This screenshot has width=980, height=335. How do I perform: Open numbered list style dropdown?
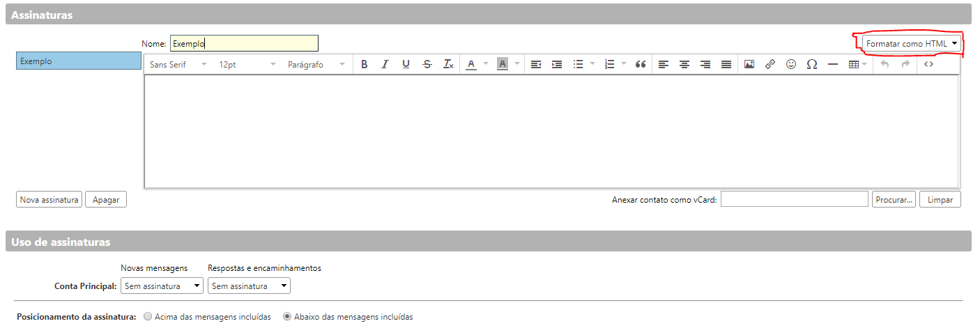tap(624, 64)
